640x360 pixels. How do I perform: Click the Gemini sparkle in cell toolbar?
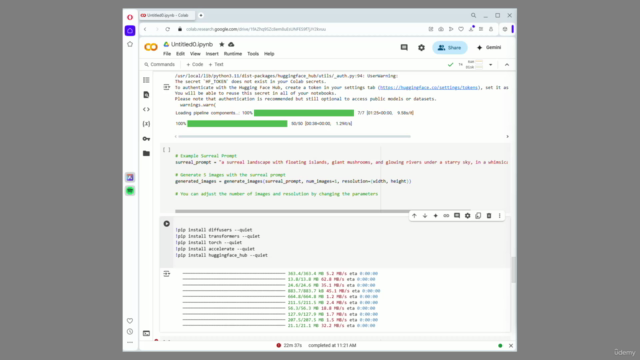click(436, 216)
